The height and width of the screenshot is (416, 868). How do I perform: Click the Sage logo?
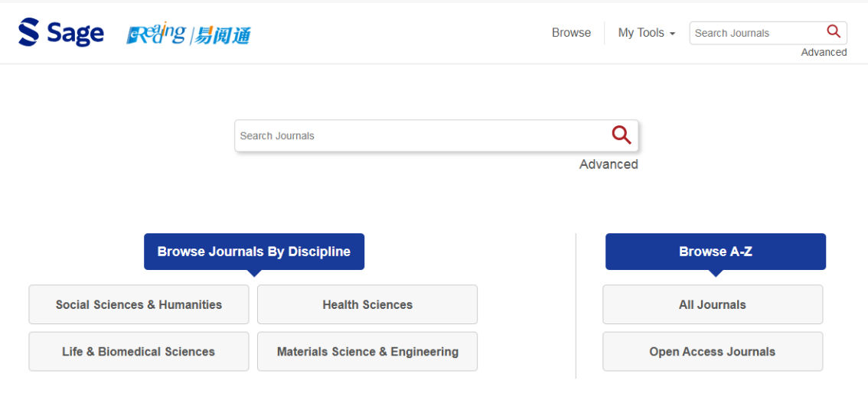click(61, 33)
